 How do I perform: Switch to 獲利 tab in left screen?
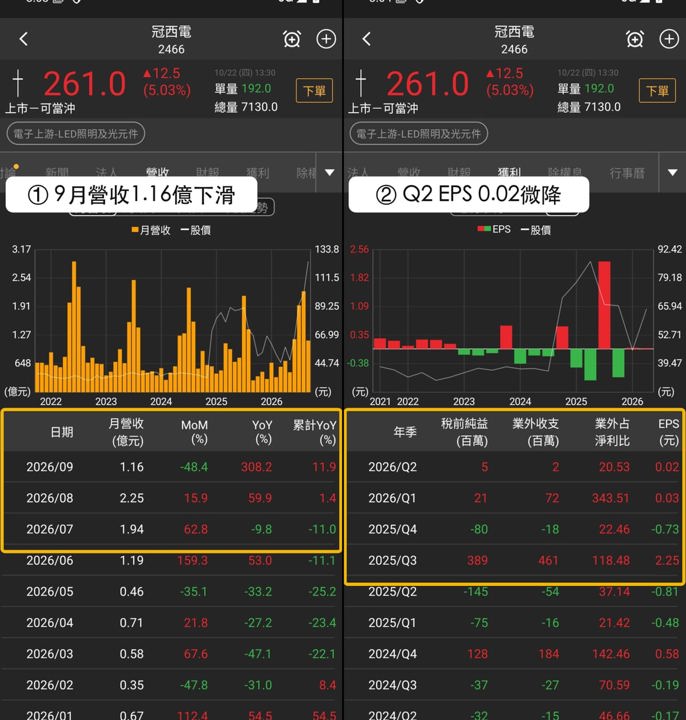(258, 172)
